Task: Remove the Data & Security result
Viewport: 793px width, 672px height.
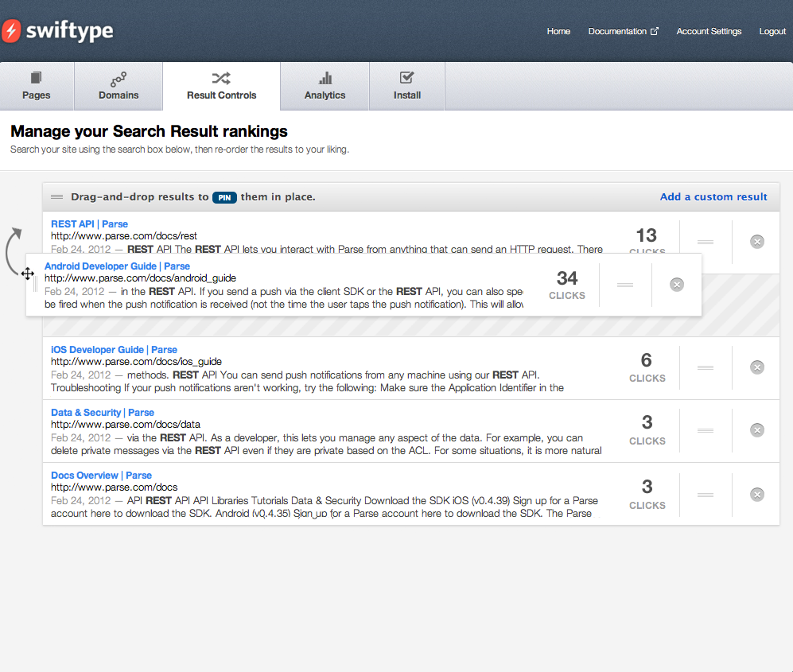Action: (757, 430)
